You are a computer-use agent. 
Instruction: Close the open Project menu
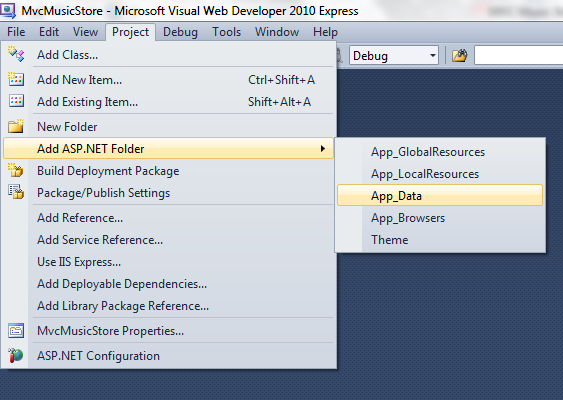pos(130,32)
